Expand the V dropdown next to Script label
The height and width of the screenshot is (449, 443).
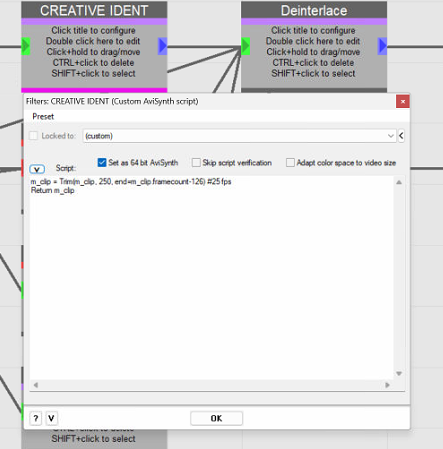point(37,169)
